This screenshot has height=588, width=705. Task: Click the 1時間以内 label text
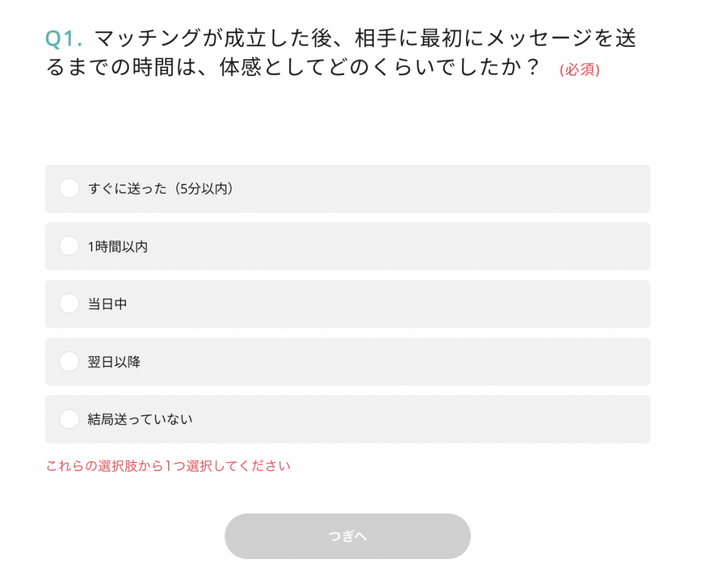pos(118,246)
